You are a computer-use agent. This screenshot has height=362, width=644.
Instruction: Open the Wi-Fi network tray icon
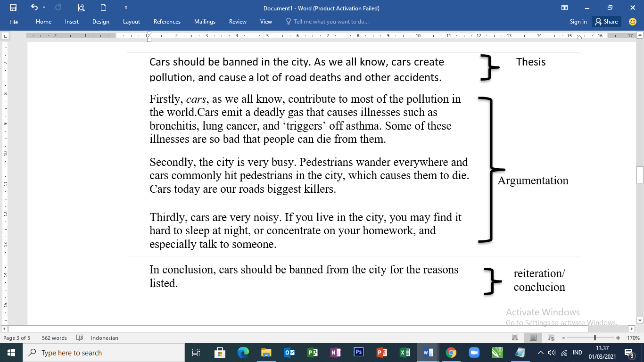click(564, 353)
